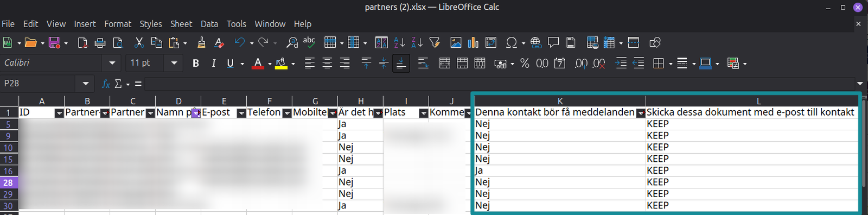Insert special character omega symbol
The width and height of the screenshot is (868, 215).
point(511,43)
